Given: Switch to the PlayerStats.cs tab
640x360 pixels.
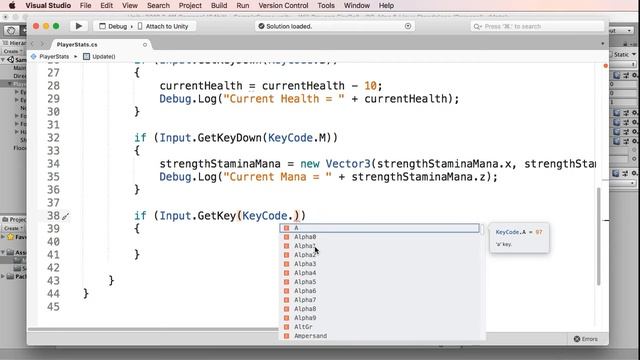Looking at the screenshot, I should coord(77,44).
